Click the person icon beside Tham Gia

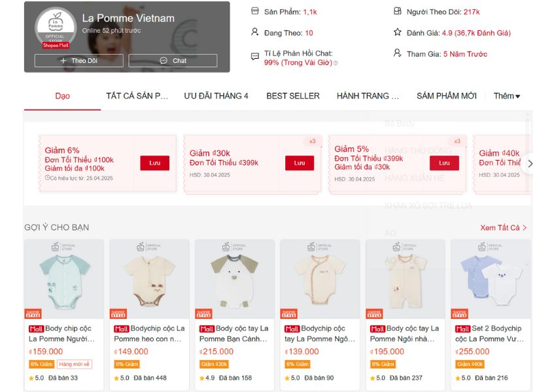pyautogui.click(x=398, y=53)
